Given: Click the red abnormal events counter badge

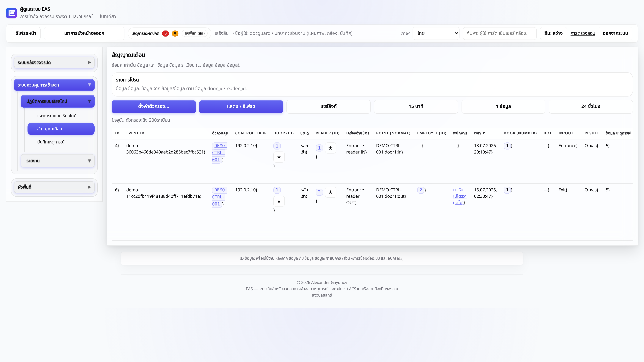Looking at the screenshot, I should pos(165,33).
